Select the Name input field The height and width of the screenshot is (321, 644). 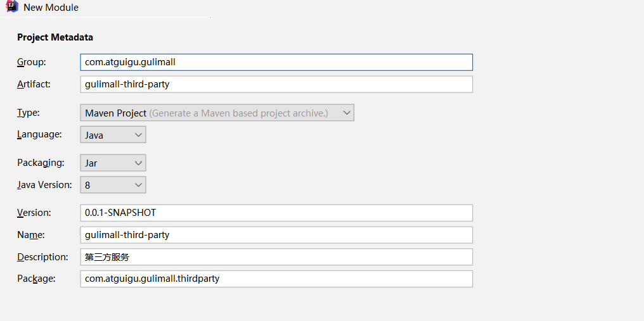coord(276,235)
